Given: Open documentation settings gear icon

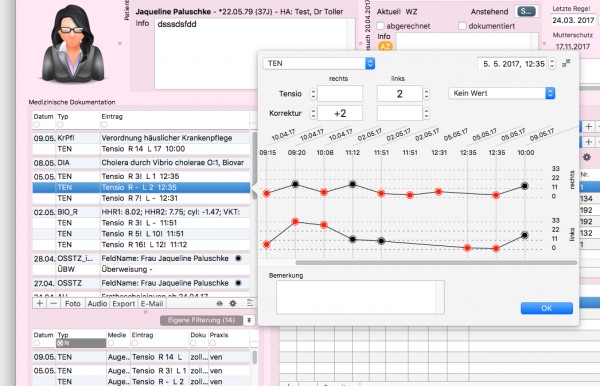Looking at the screenshot, I should point(233,303).
